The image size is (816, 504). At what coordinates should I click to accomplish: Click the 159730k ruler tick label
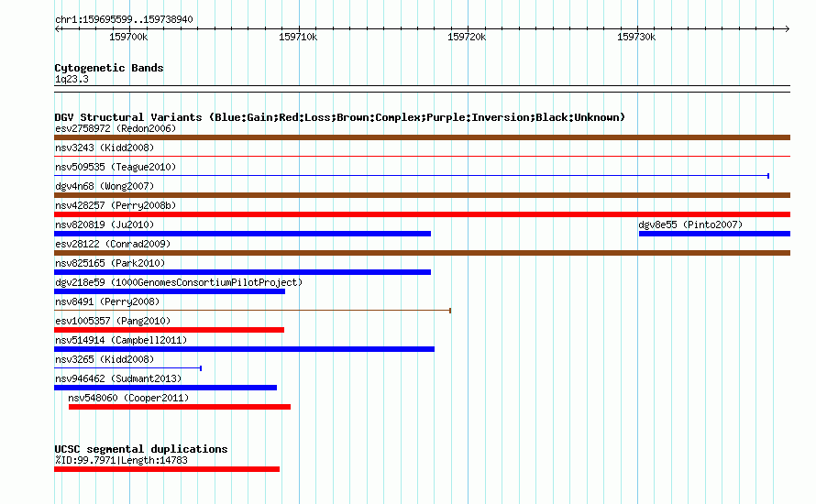click(x=636, y=37)
